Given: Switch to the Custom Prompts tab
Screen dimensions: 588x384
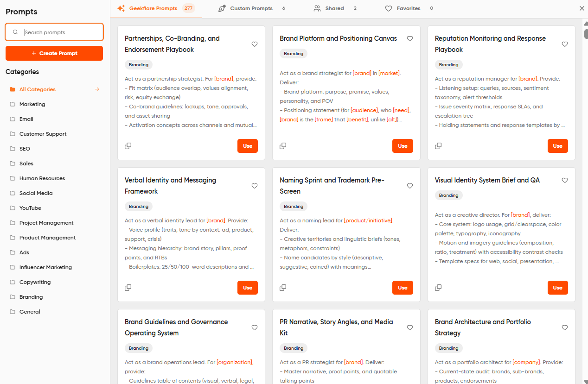Looking at the screenshot, I should 251,8.
